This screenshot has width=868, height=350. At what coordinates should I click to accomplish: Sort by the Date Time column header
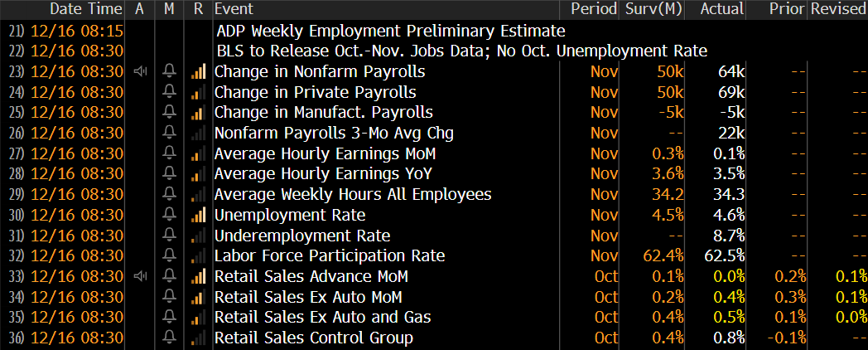(x=86, y=9)
